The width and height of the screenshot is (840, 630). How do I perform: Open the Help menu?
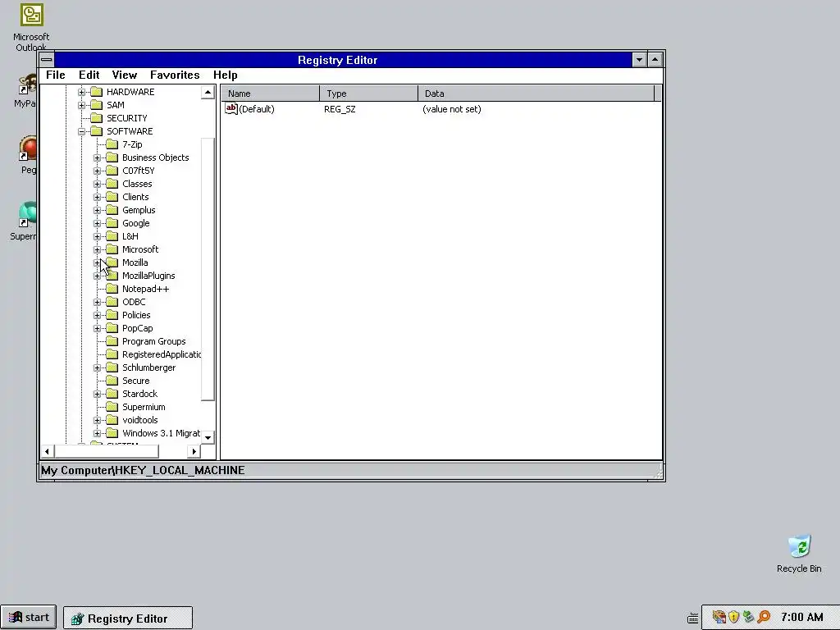pyautogui.click(x=225, y=75)
